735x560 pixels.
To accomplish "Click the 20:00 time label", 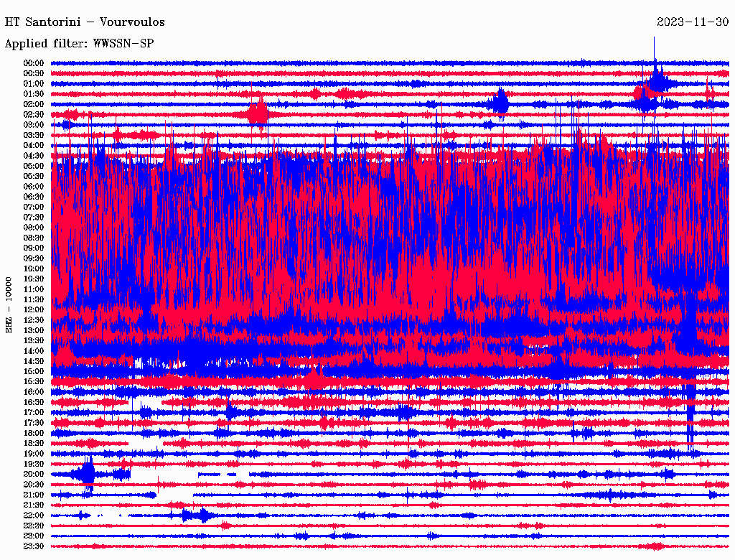I will [34, 474].
